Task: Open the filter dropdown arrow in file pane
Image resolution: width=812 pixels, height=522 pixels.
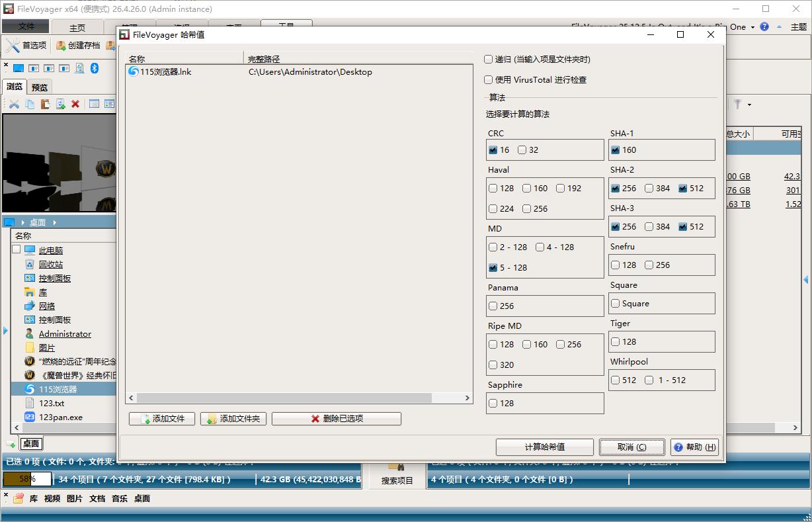Action: (x=749, y=105)
